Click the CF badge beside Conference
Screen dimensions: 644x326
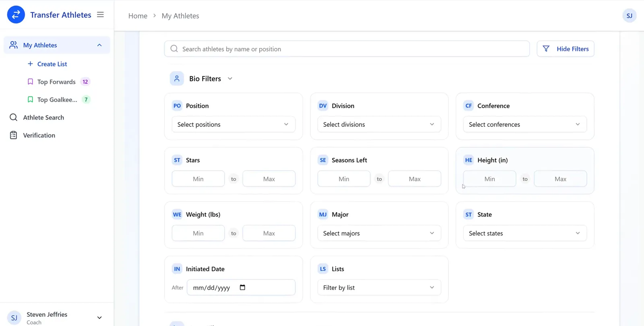click(469, 106)
